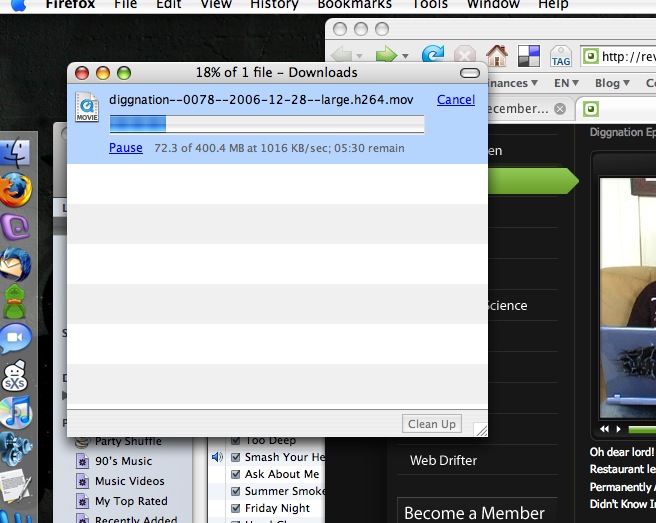Click the video rewind control
The height and width of the screenshot is (523, 656).
click(605, 428)
